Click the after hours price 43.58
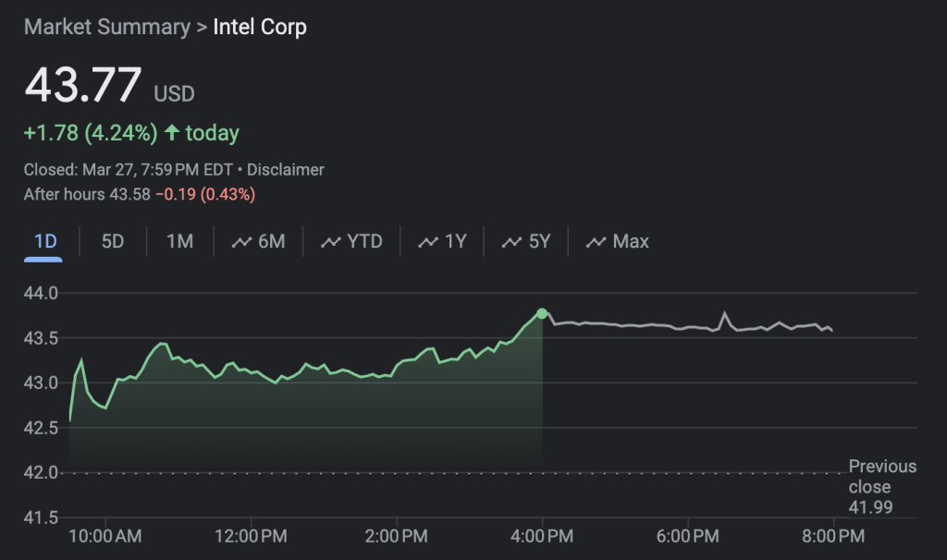Screen dimensions: 947x560 click(128, 194)
